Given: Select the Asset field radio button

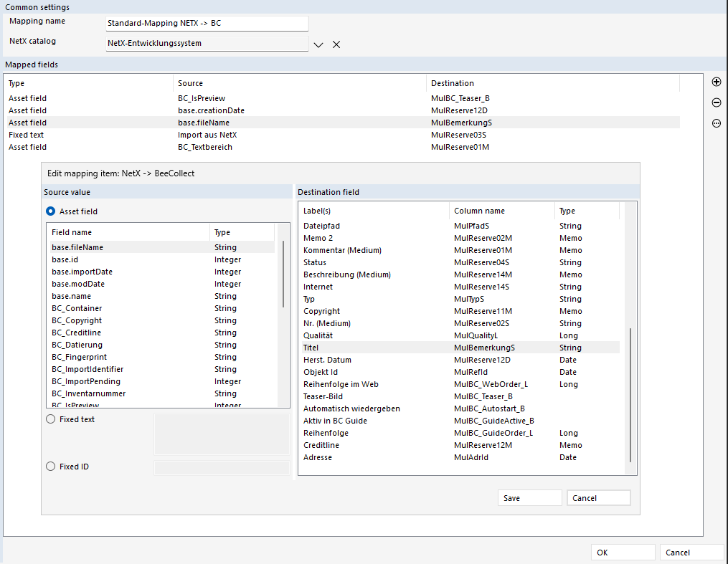Looking at the screenshot, I should [x=51, y=211].
